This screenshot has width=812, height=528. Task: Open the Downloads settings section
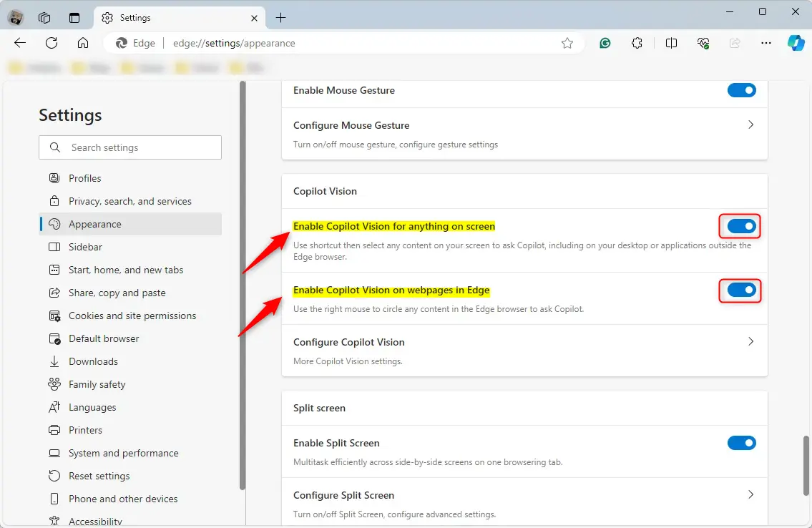tap(93, 361)
